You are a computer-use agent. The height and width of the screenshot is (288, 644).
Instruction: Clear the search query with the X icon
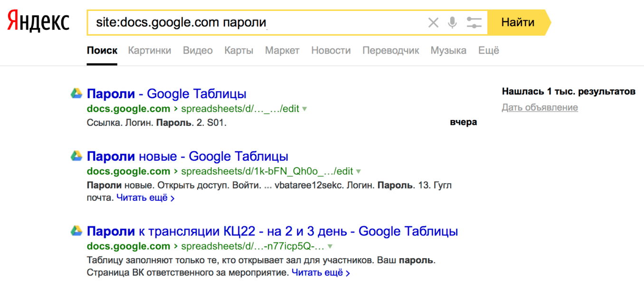point(433,22)
